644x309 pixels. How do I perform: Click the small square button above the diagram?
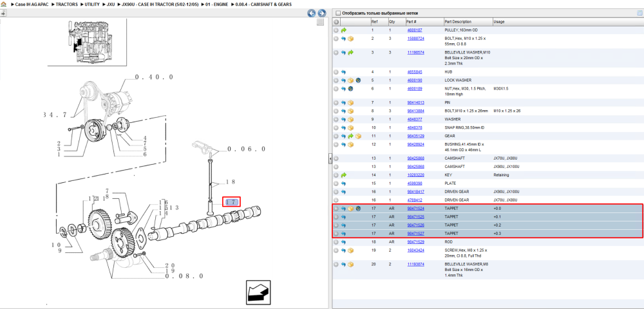(x=320, y=22)
